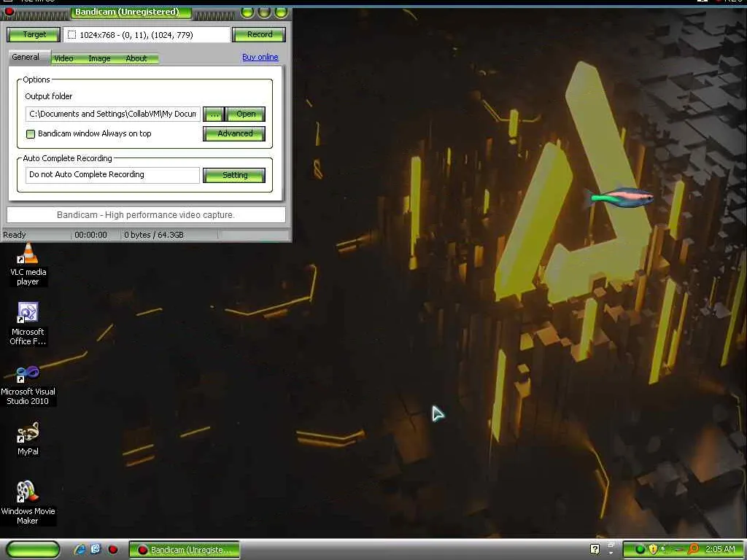Click the Ready status text

click(15, 235)
